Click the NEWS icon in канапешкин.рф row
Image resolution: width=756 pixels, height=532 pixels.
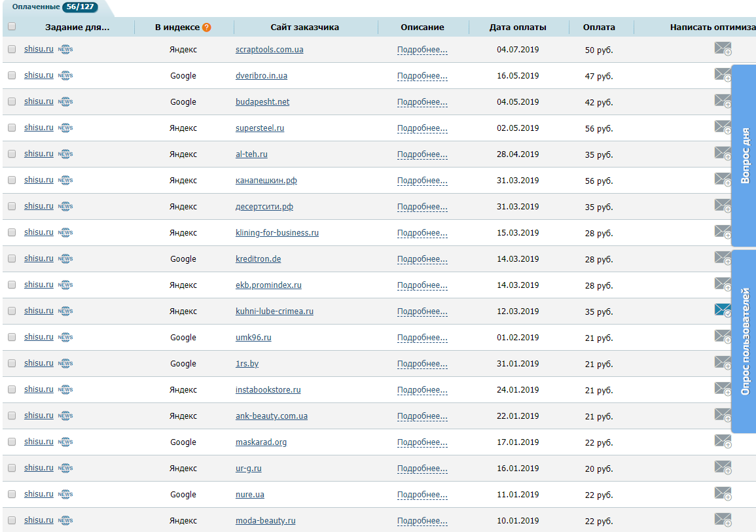tap(65, 180)
